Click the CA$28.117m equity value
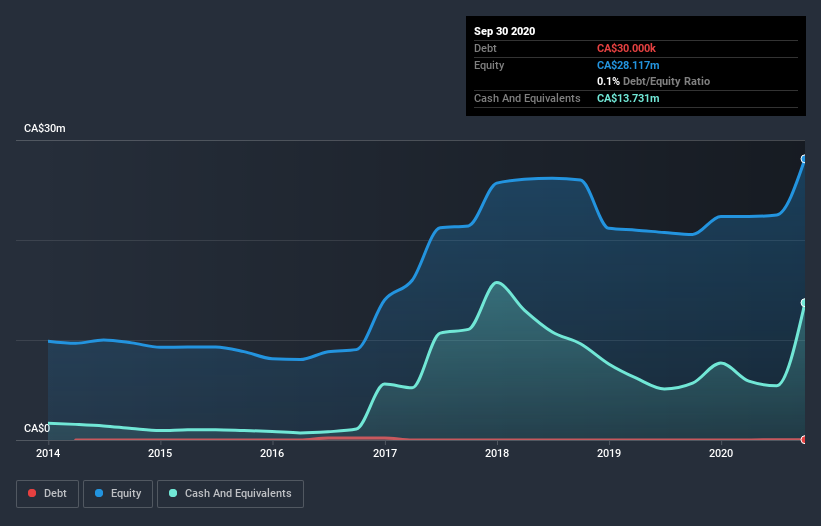This screenshot has height=526, width=821. tap(628, 65)
